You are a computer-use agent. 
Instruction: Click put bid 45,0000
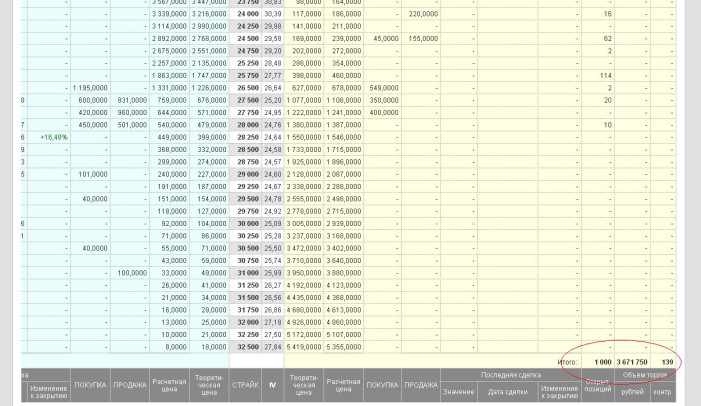(385, 38)
